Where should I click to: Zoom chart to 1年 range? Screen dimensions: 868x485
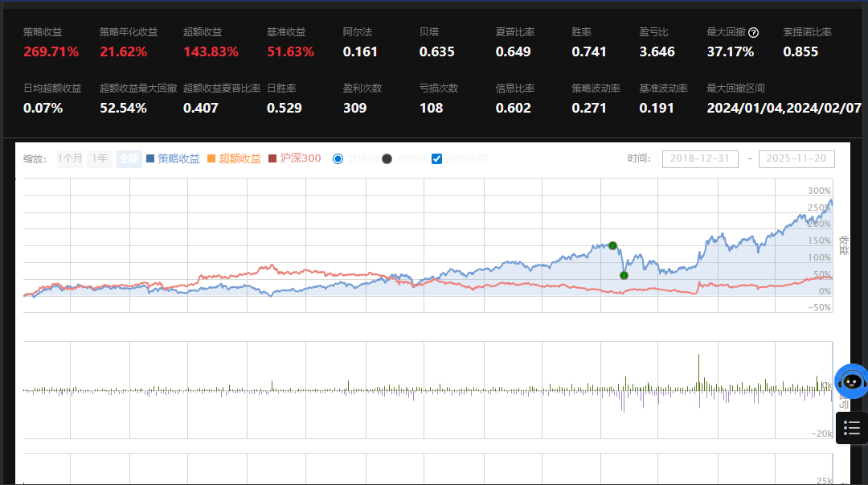pyautogui.click(x=99, y=158)
